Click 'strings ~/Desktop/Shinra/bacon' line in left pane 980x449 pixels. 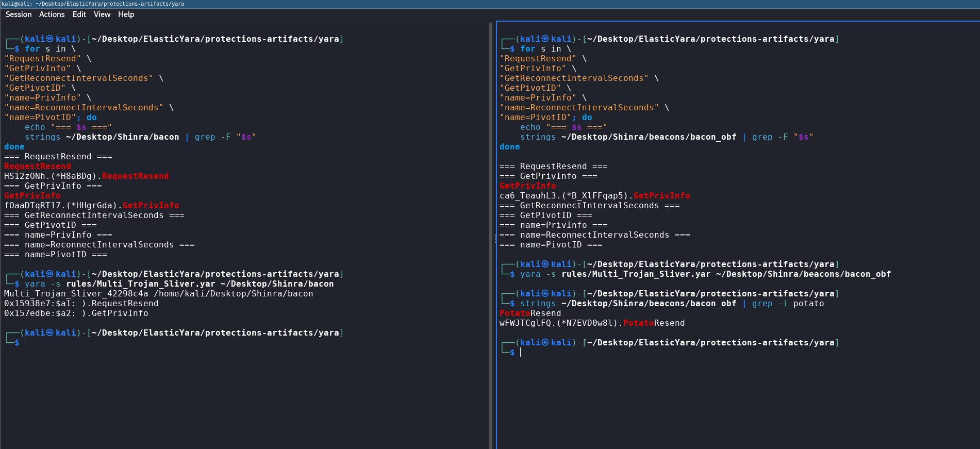point(140,137)
